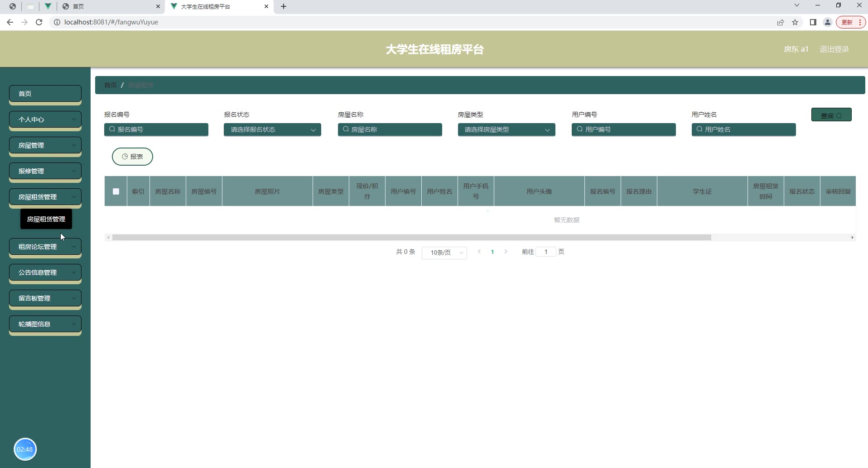Click the site info icon in address bar

pyautogui.click(x=57, y=22)
